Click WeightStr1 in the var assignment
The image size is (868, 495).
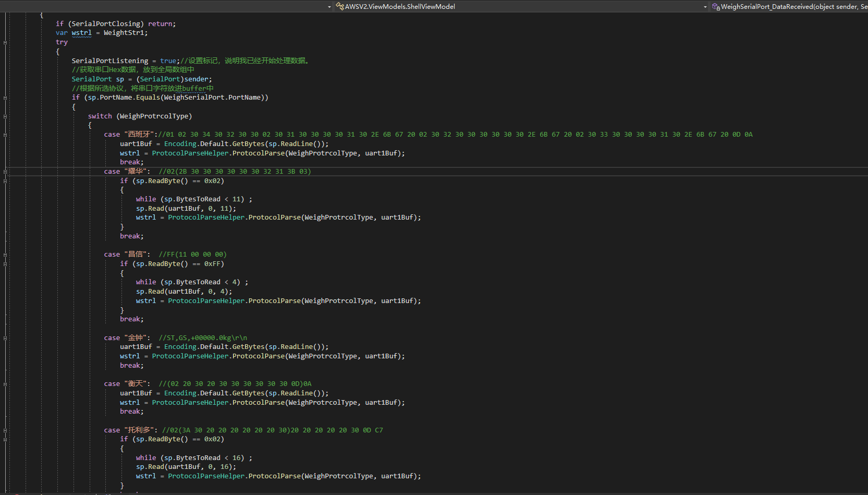click(x=124, y=33)
